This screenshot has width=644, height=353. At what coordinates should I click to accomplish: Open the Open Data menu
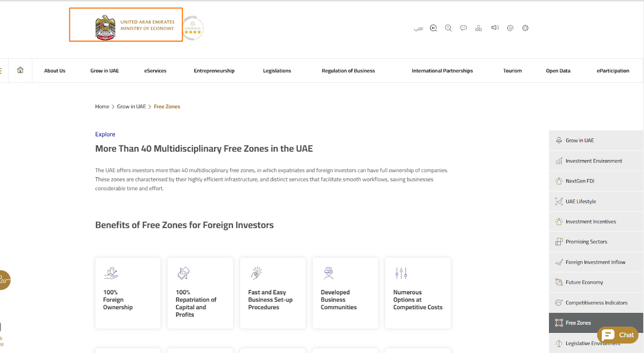tap(558, 71)
